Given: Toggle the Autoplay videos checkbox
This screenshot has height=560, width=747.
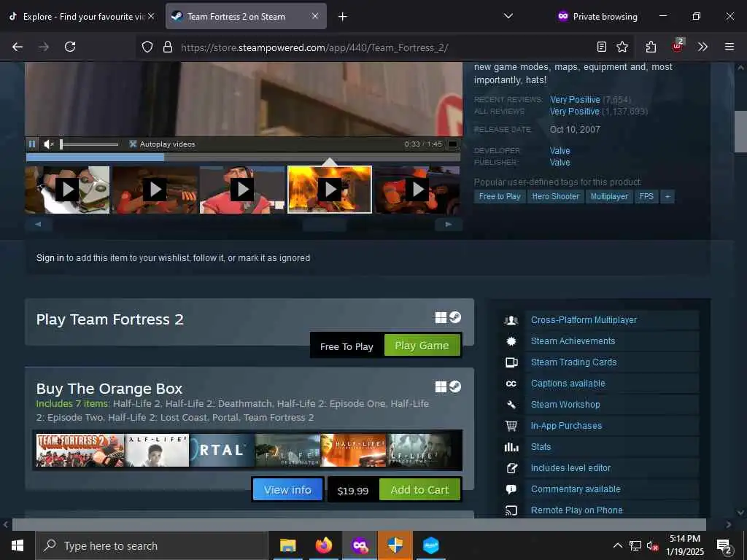Looking at the screenshot, I should pos(133,144).
